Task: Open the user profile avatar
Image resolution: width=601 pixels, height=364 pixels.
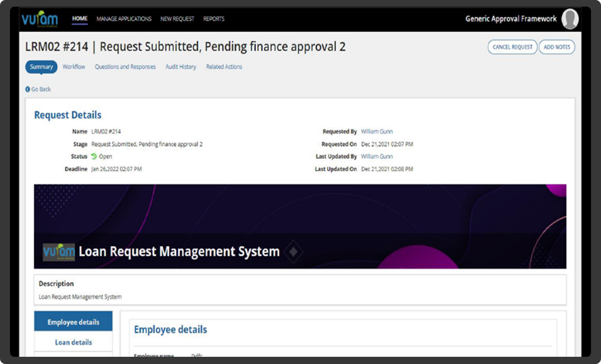Action: (x=569, y=19)
